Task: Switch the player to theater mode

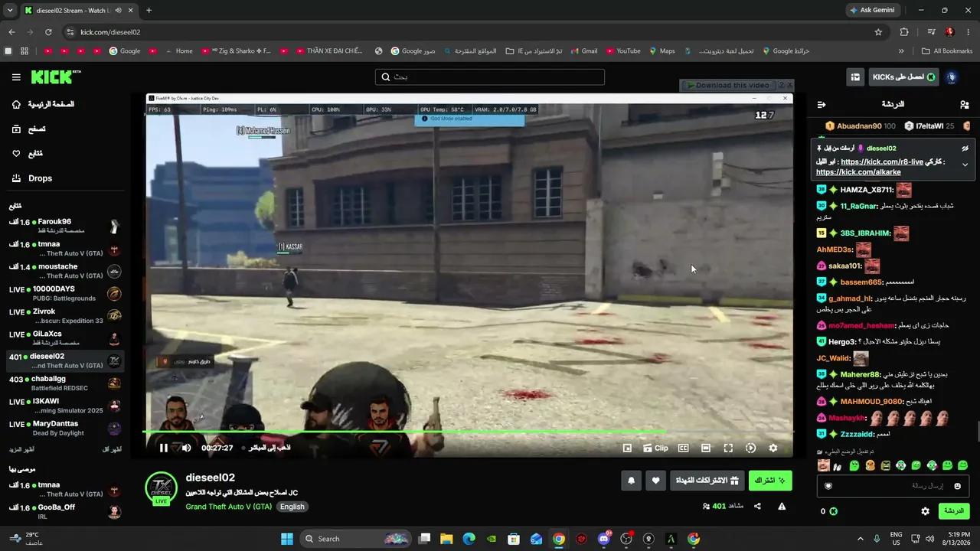Action: 706,448
